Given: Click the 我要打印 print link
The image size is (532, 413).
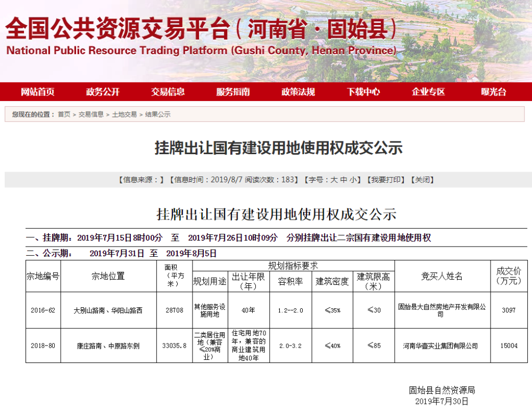Looking at the screenshot, I should (386, 180).
